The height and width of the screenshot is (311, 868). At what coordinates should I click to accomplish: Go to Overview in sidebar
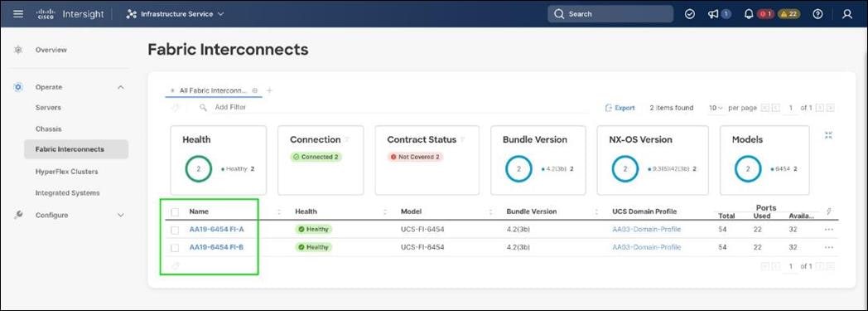click(51, 50)
